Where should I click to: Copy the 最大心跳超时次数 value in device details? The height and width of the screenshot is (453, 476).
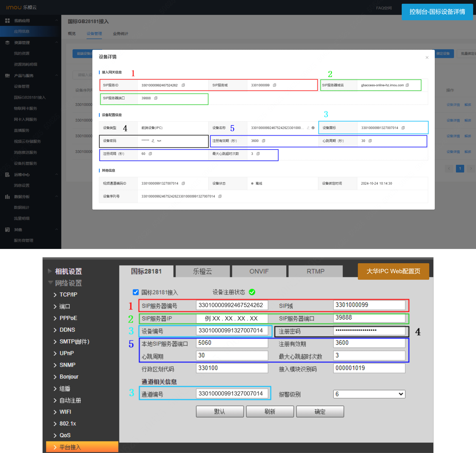(x=258, y=154)
